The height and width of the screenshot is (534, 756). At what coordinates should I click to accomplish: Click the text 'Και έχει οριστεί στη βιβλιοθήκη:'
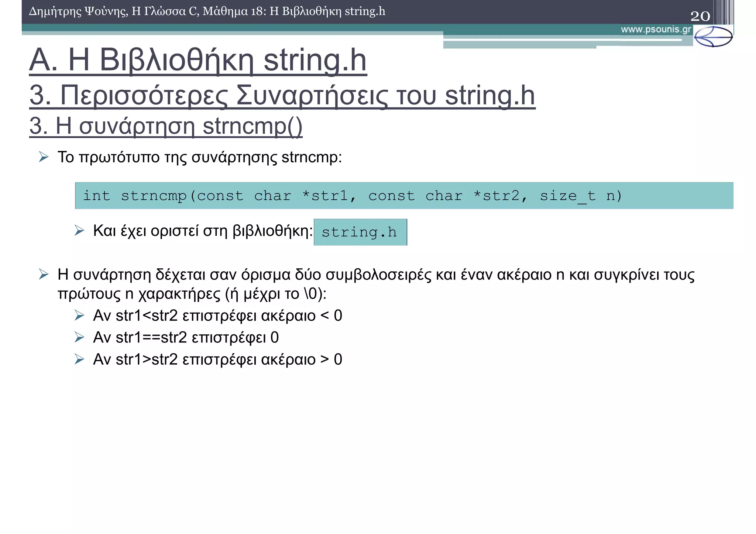(203, 231)
